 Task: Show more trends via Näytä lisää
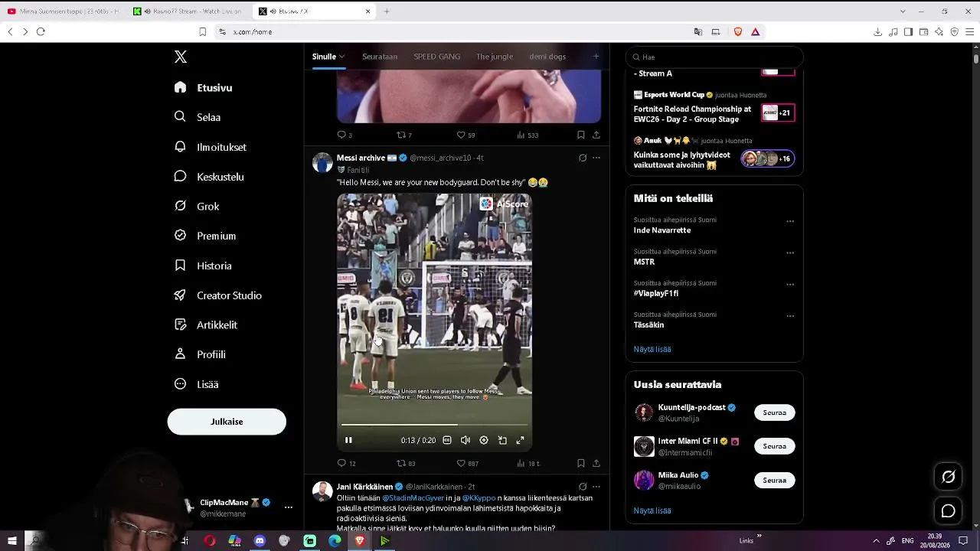point(652,349)
